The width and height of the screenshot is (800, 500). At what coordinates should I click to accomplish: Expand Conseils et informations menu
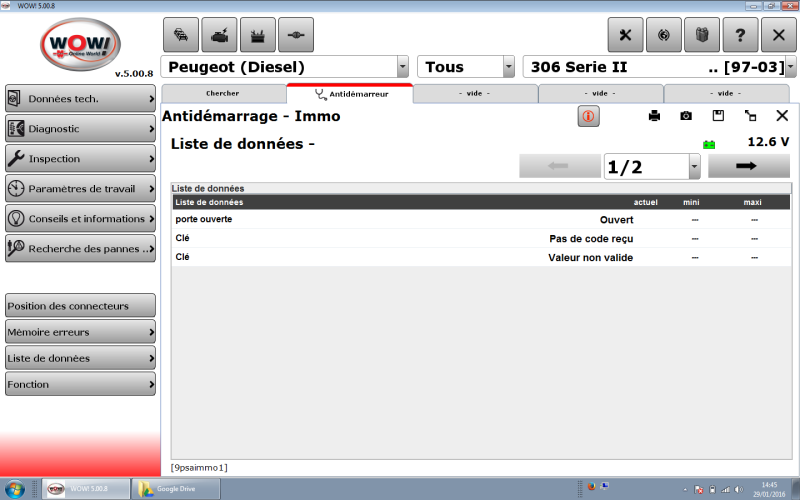[x=80, y=218]
